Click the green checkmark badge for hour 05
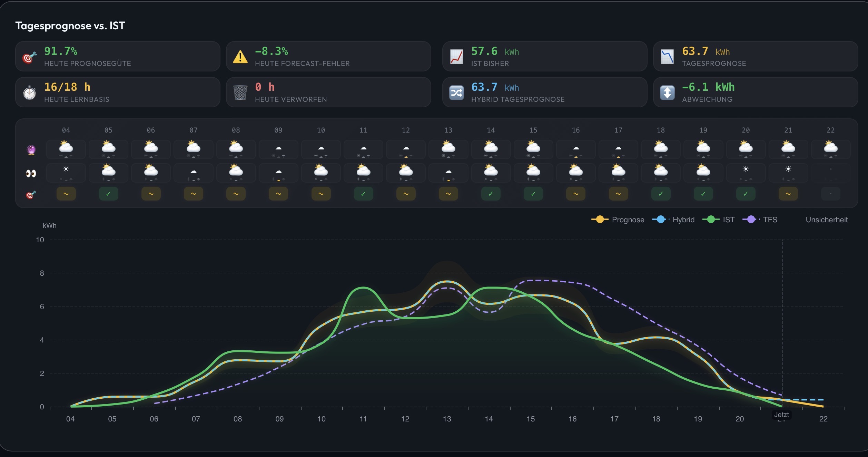868x457 pixels. pos(108,194)
